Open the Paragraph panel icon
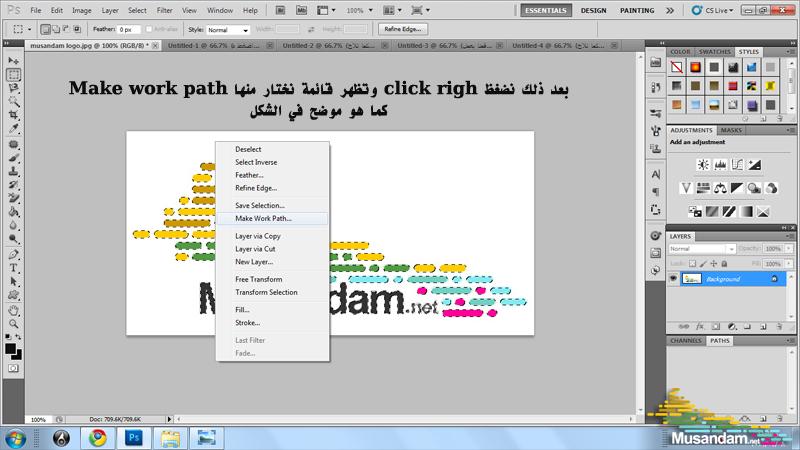The image size is (800, 450). pos(656,192)
